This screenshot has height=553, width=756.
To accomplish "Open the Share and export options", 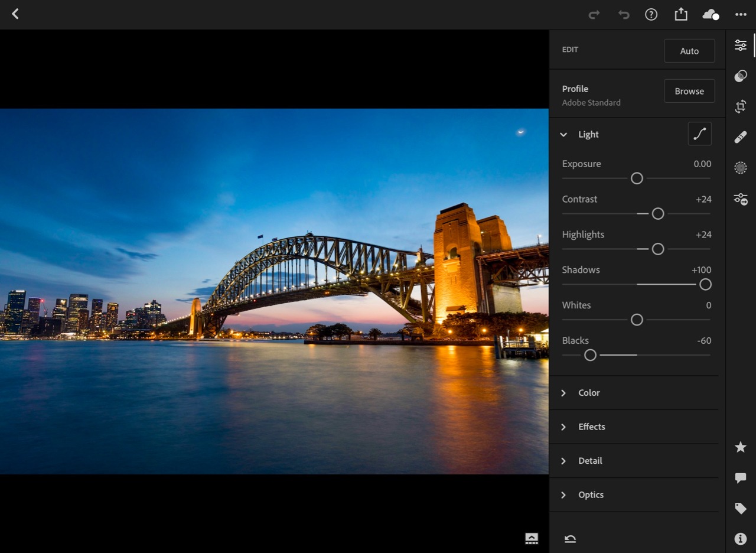I will (680, 14).
